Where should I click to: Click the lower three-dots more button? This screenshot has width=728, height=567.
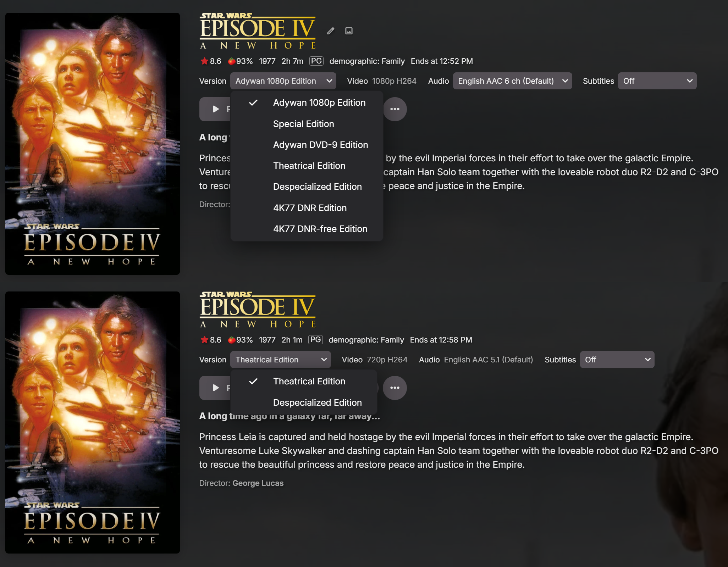(x=395, y=388)
